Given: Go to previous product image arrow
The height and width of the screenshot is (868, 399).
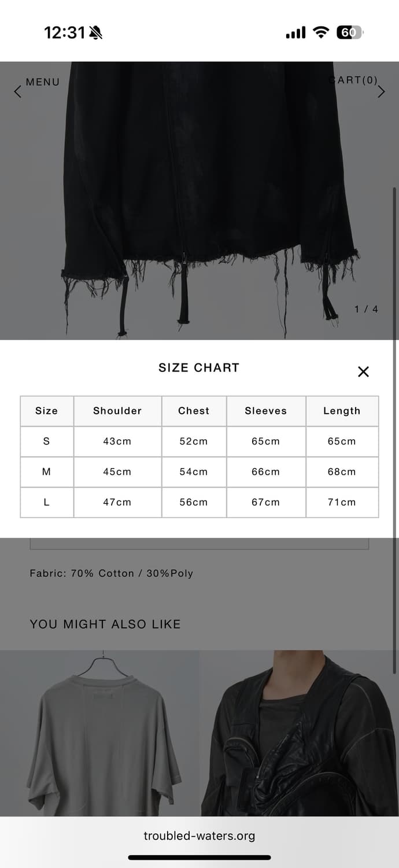Looking at the screenshot, I should 17,91.
